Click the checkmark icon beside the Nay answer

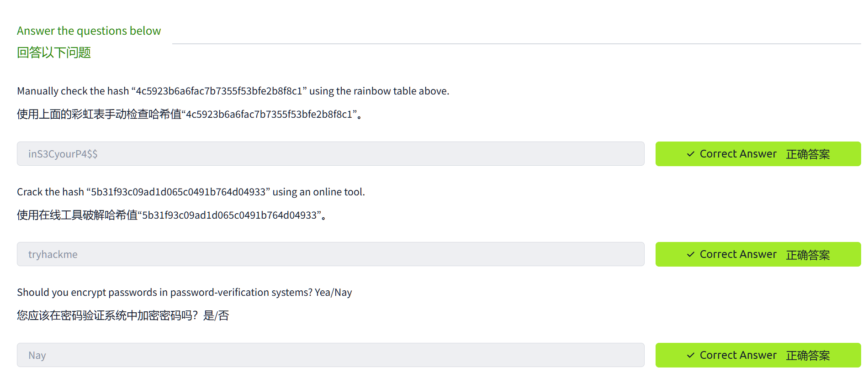(x=690, y=355)
